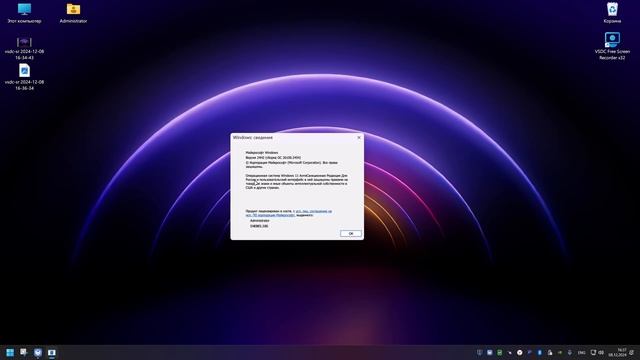Click the version 24H2 build line

click(273, 157)
